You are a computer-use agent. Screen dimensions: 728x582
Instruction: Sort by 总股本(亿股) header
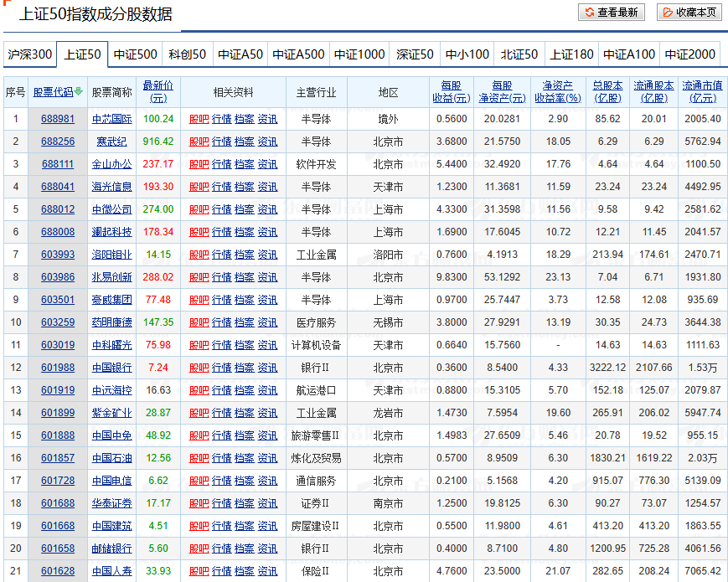(607, 92)
